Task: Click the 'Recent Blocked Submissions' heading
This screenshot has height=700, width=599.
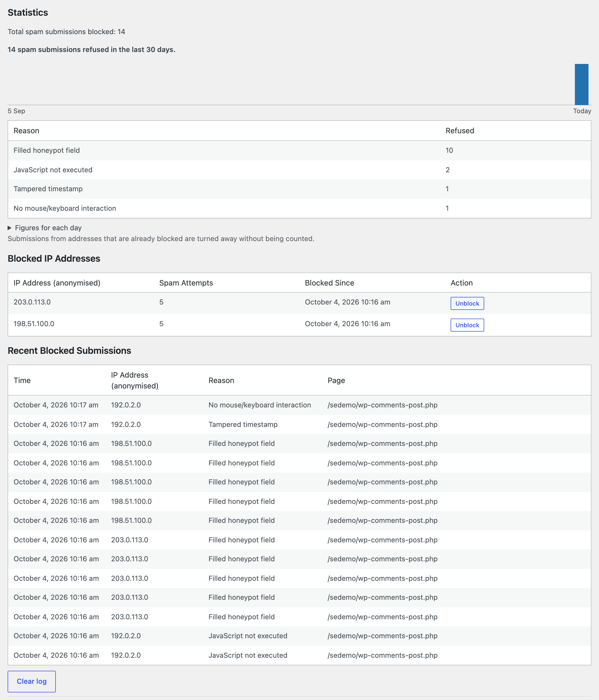Action: click(69, 351)
